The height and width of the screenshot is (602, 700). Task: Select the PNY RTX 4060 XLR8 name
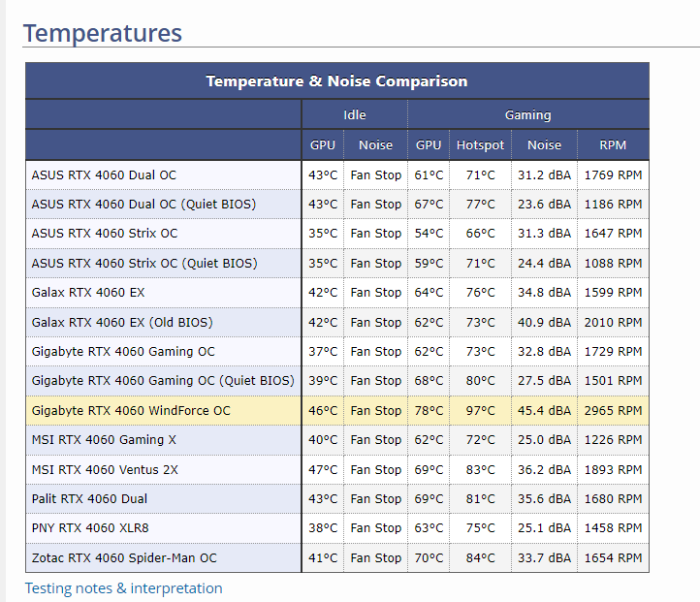pos(90,528)
